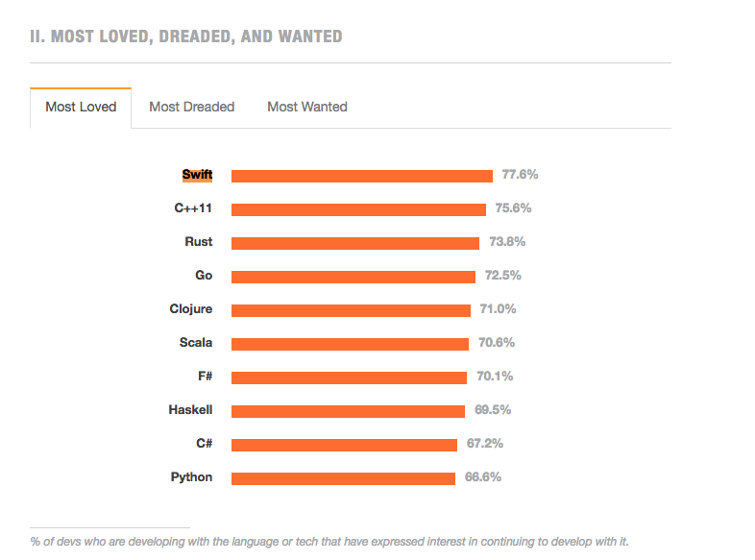Image resolution: width=755 pixels, height=560 pixels.
Task: Select the Most Wanted tab
Action: [306, 107]
